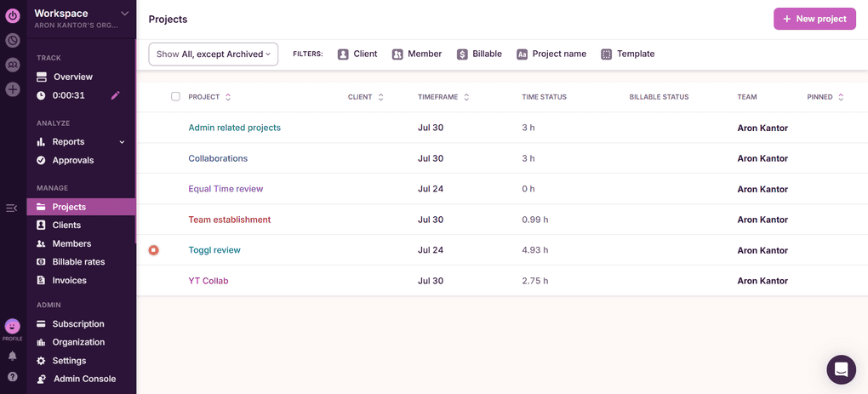Image resolution: width=868 pixels, height=394 pixels.
Task: Open the Toggl review project
Action: pos(214,250)
